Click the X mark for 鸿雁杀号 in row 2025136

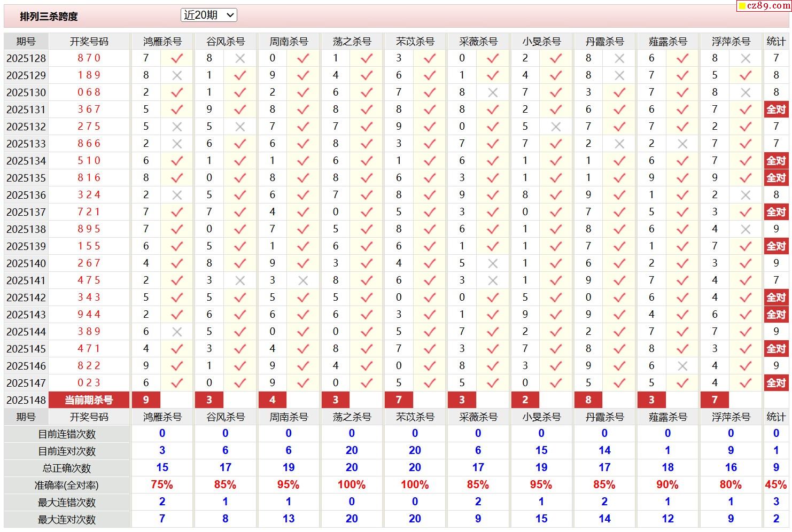(x=177, y=195)
